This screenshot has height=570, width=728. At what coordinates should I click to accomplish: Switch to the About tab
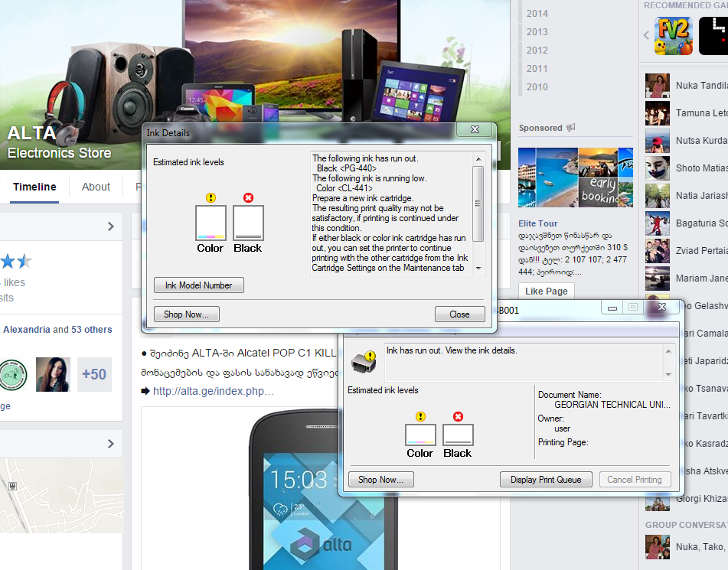click(x=96, y=187)
